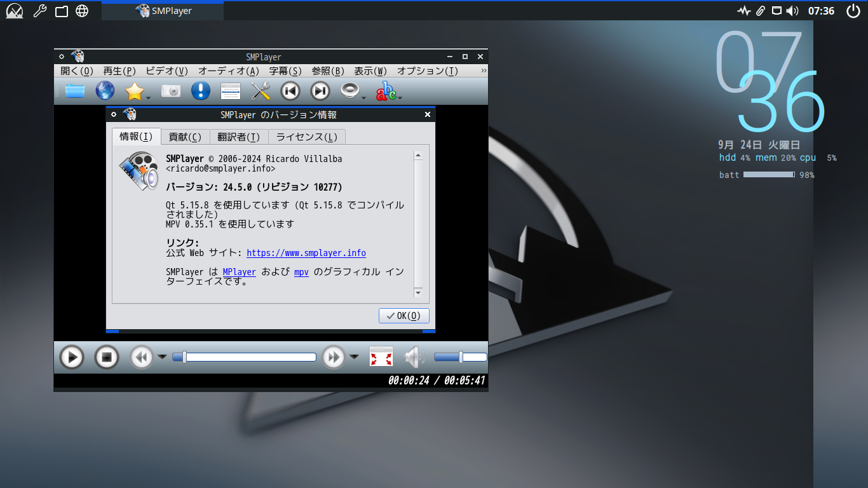Open the desktop main menu logo icon

click(15, 11)
